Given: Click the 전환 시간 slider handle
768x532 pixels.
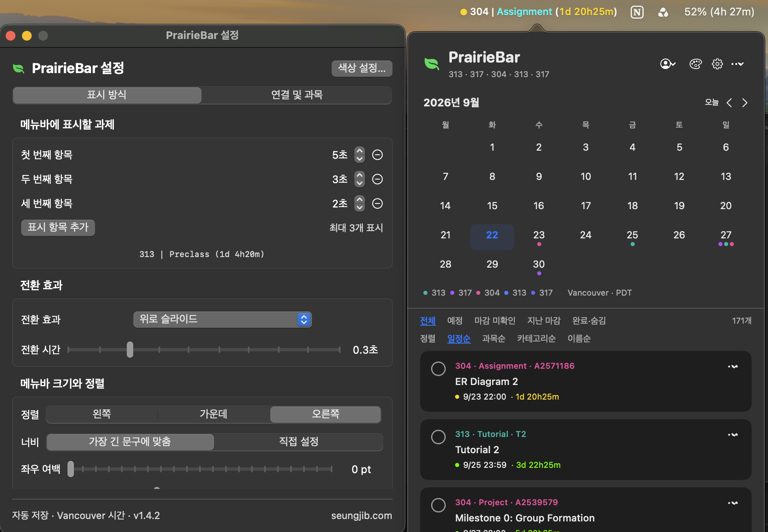Looking at the screenshot, I should [130, 350].
